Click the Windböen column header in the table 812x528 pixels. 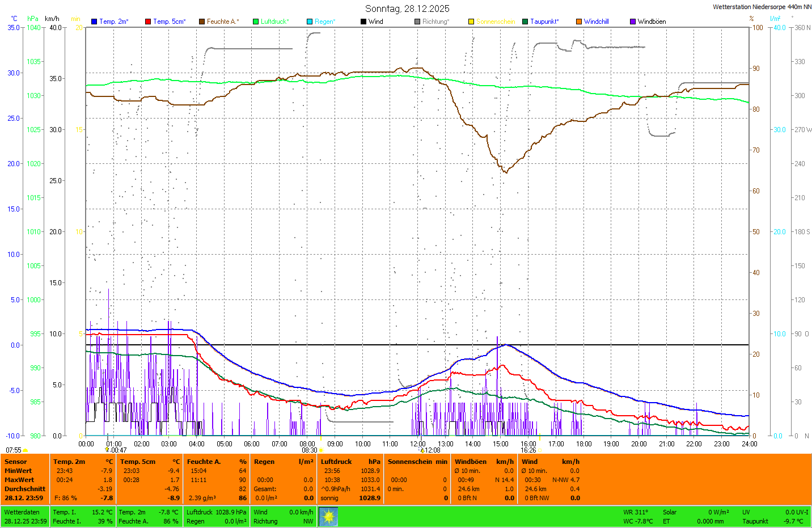[x=471, y=462]
